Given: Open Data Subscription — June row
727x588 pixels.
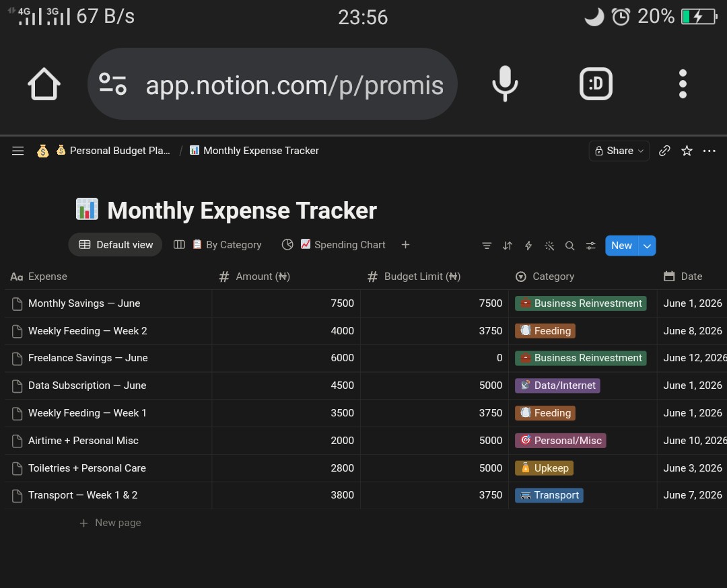Looking at the screenshot, I should 87,385.
